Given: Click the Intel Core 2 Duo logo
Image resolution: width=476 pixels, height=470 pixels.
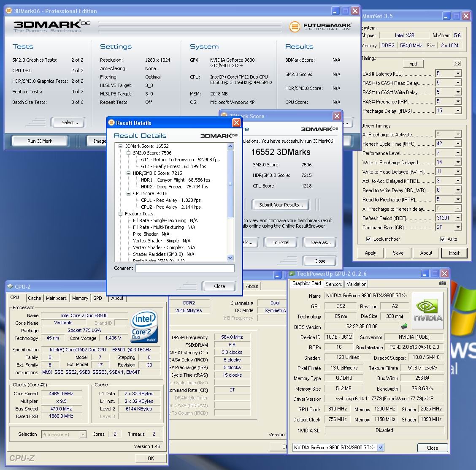Looking at the screenshot, I should click(144, 326).
